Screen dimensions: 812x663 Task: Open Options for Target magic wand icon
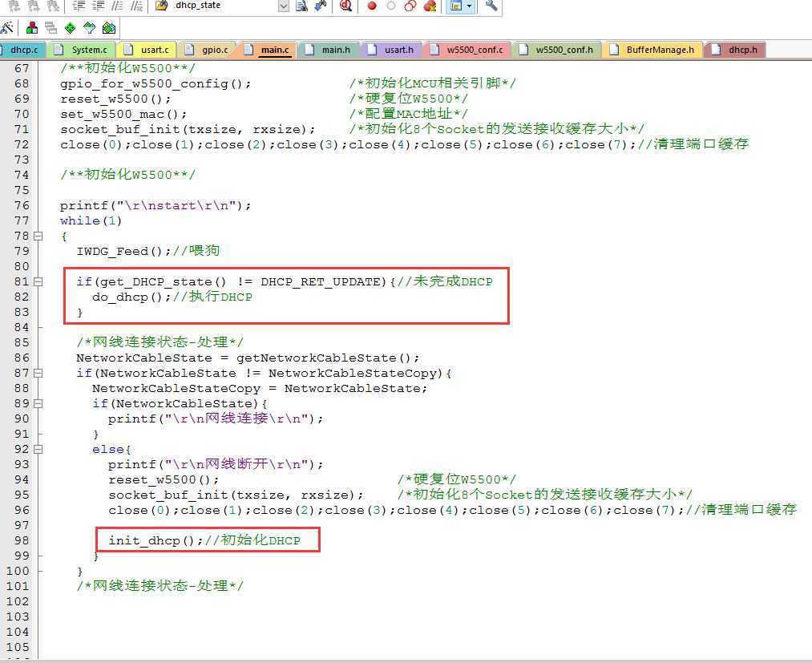pyautogui.click(x=7, y=27)
